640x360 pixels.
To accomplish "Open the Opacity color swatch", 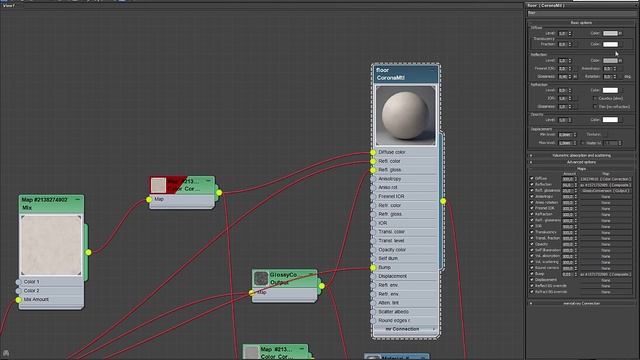I will [610, 120].
